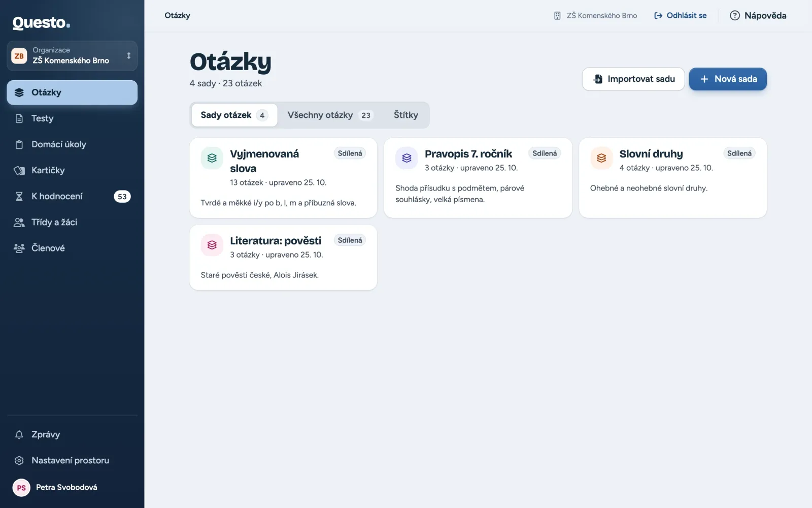Click the Odhlásit se link
Image resolution: width=812 pixels, height=508 pixels.
tap(680, 16)
